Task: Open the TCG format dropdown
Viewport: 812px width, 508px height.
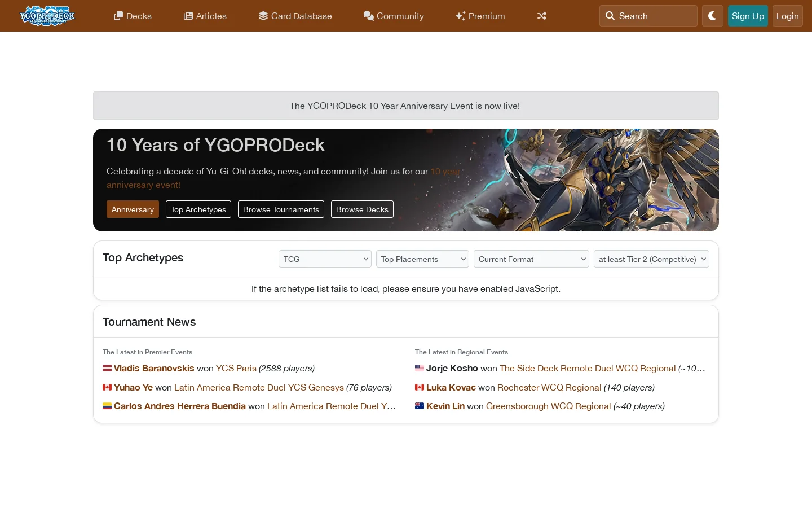Action: [x=325, y=259]
